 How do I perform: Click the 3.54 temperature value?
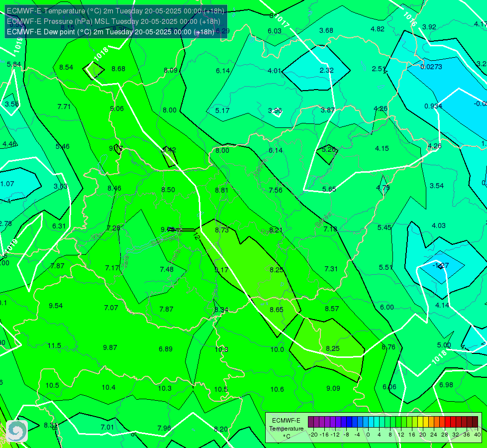(x=436, y=186)
